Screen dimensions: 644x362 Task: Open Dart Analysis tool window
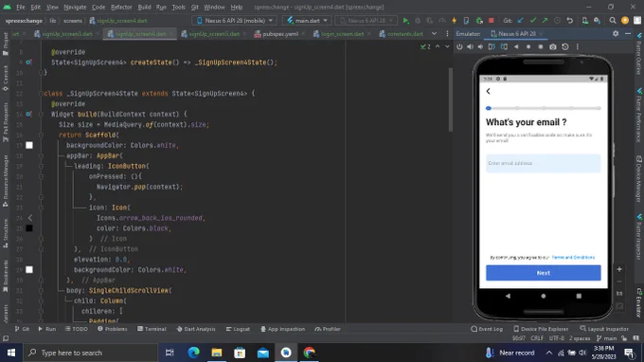(196, 329)
